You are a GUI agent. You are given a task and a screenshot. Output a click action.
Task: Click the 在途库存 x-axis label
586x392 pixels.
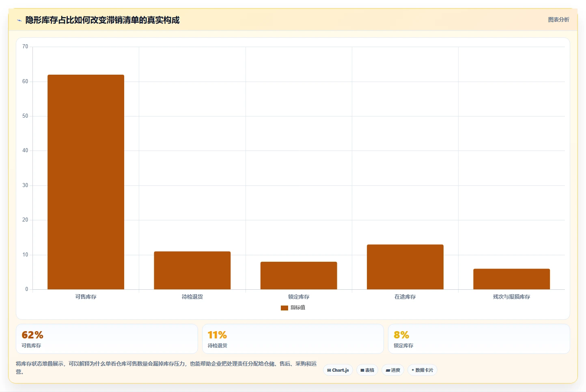(405, 297)
